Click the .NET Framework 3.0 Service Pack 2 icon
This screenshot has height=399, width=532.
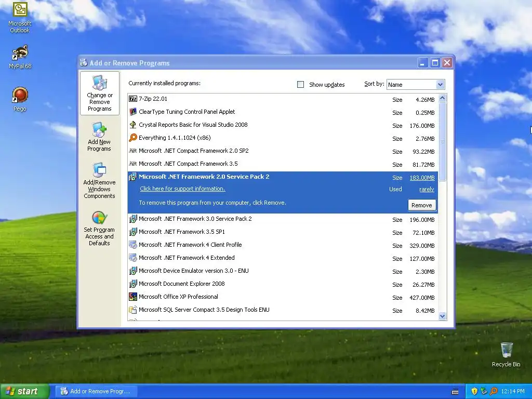point(133,219)
